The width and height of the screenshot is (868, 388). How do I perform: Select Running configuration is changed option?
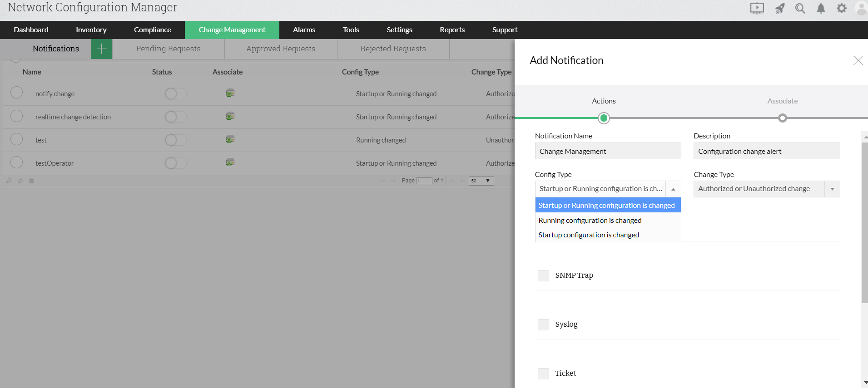click(590, 221)
